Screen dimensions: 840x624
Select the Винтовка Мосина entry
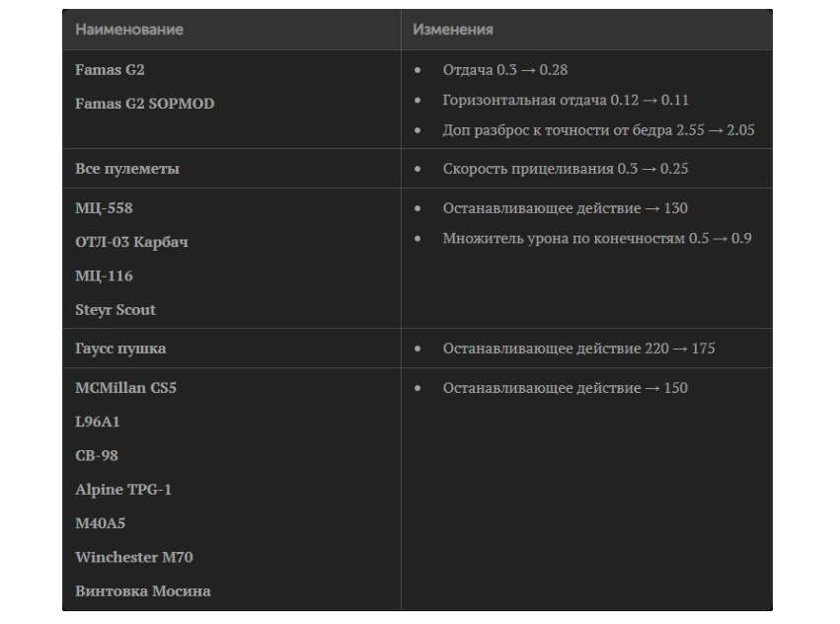pos(142,591)
